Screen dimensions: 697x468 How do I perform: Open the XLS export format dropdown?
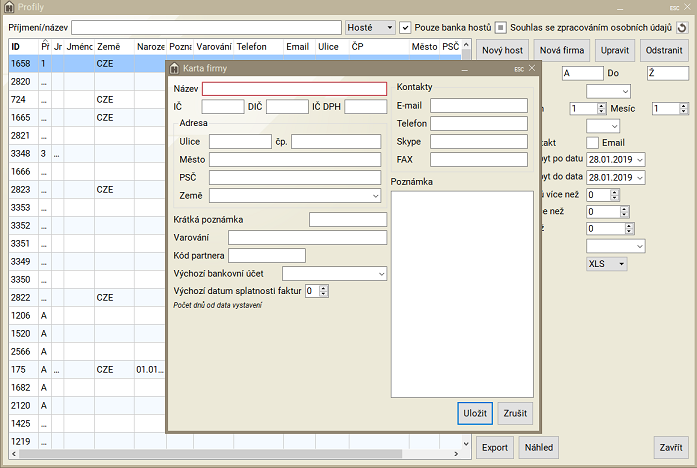click(606, 264)
